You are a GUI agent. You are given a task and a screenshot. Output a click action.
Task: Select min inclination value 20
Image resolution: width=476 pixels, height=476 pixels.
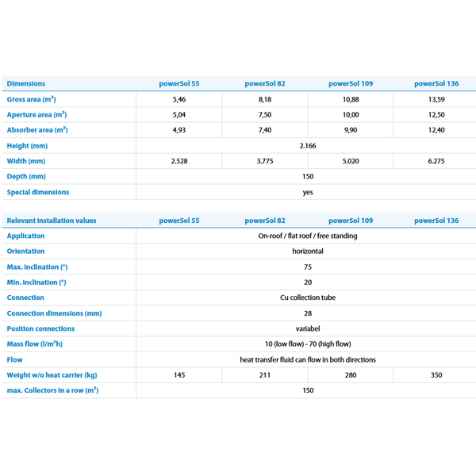(308, 282)
